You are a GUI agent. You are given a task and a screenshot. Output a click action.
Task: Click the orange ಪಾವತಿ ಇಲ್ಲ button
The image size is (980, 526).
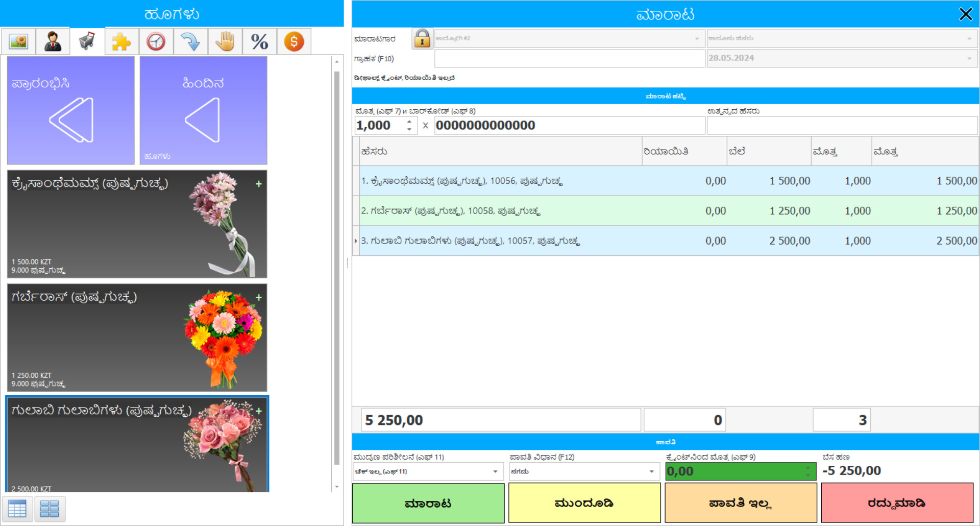(741, 503)
